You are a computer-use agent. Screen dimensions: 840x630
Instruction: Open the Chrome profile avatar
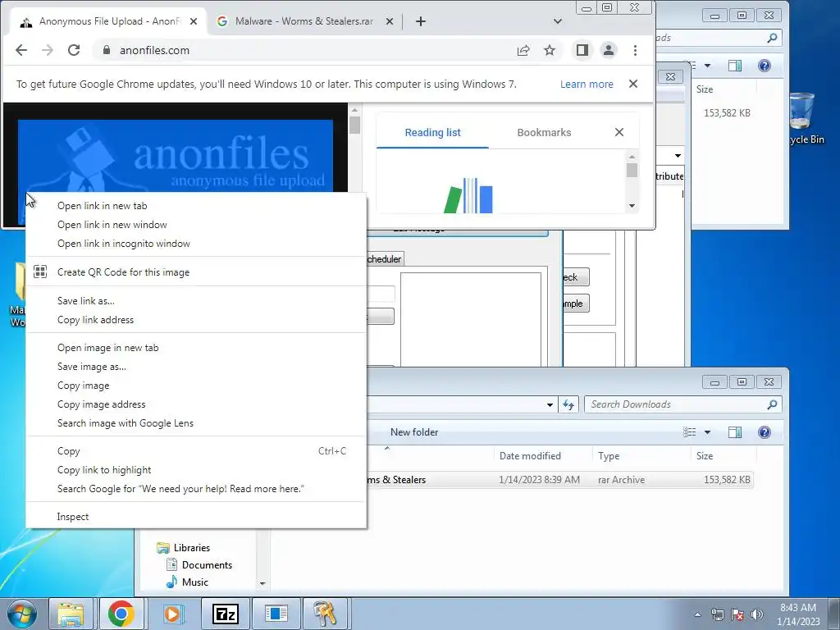609,50
